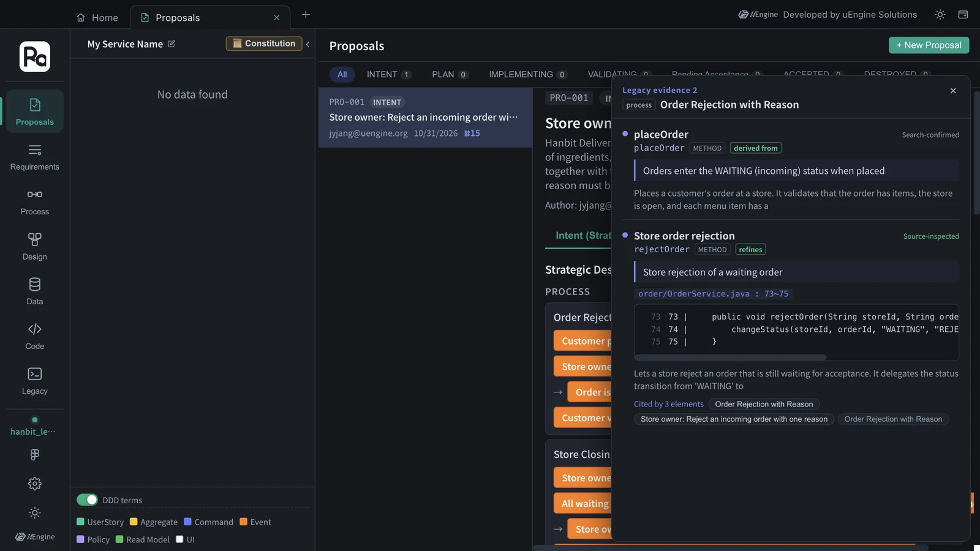Open the Data sidebar section
This screenshot has height=551, width=980.
click(35, 291)
